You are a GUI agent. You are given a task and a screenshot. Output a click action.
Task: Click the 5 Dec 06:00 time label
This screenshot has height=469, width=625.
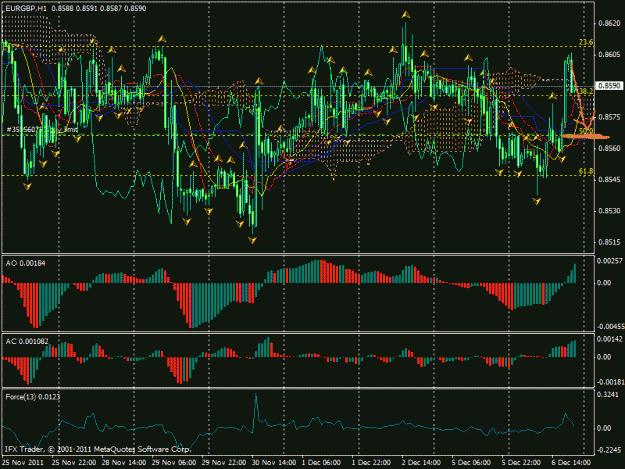click(x=471, y=463)
